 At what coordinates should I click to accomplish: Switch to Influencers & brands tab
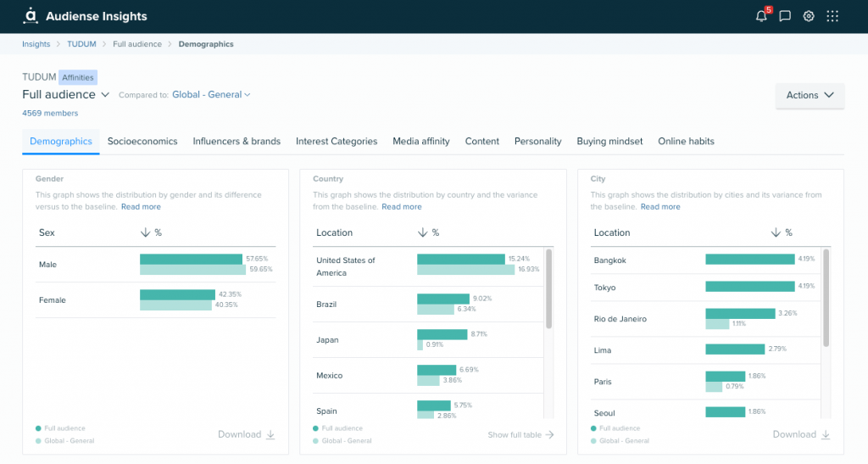tap(236, 141)
